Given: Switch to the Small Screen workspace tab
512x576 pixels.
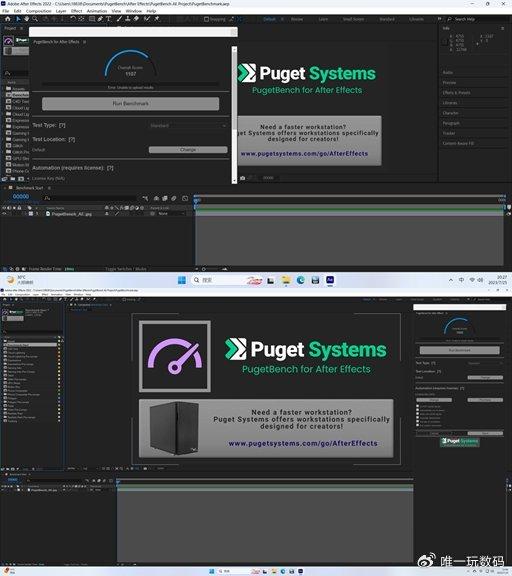Looking at the screenshot, I should point(353,19).
